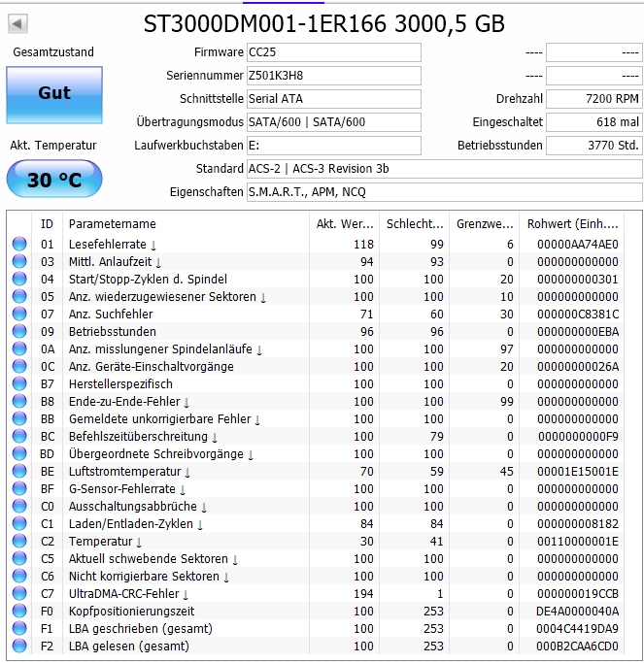Sort by the Grenzwert column header
Viewport: 644px width, 663px height.
[x=485, y=223]
